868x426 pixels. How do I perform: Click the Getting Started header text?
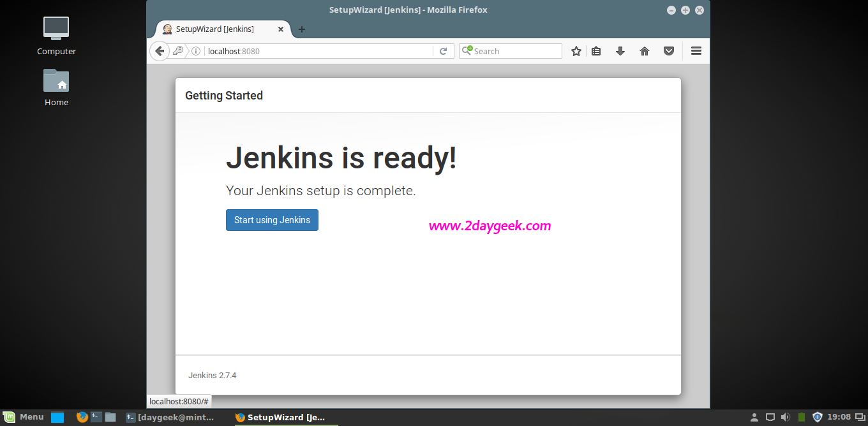224,96
